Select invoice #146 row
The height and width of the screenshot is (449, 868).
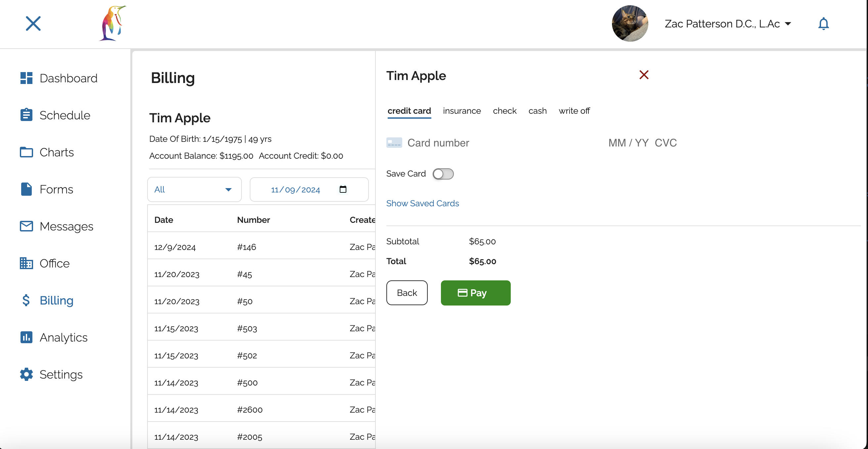point(261,247)
